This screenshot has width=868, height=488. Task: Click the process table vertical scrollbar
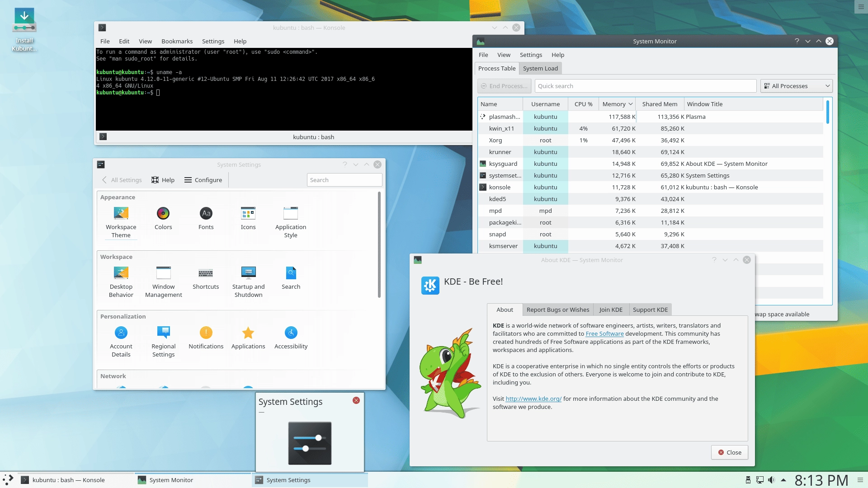point(827,112)
